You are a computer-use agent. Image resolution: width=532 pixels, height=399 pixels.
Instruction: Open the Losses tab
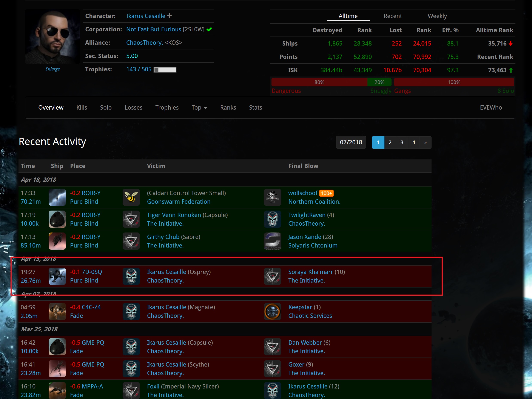coord(133,108)
